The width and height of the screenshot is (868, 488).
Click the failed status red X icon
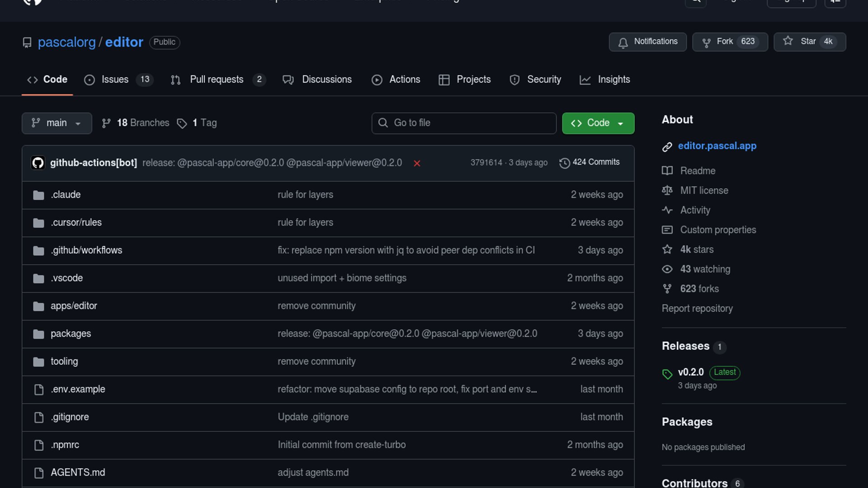click(x=417, y=163)
